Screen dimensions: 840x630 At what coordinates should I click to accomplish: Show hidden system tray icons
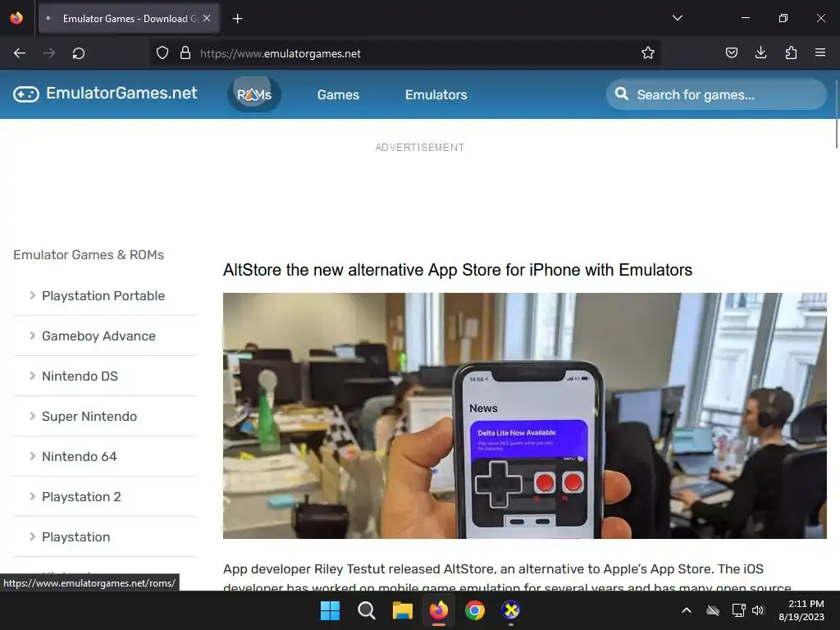[687, 610]
